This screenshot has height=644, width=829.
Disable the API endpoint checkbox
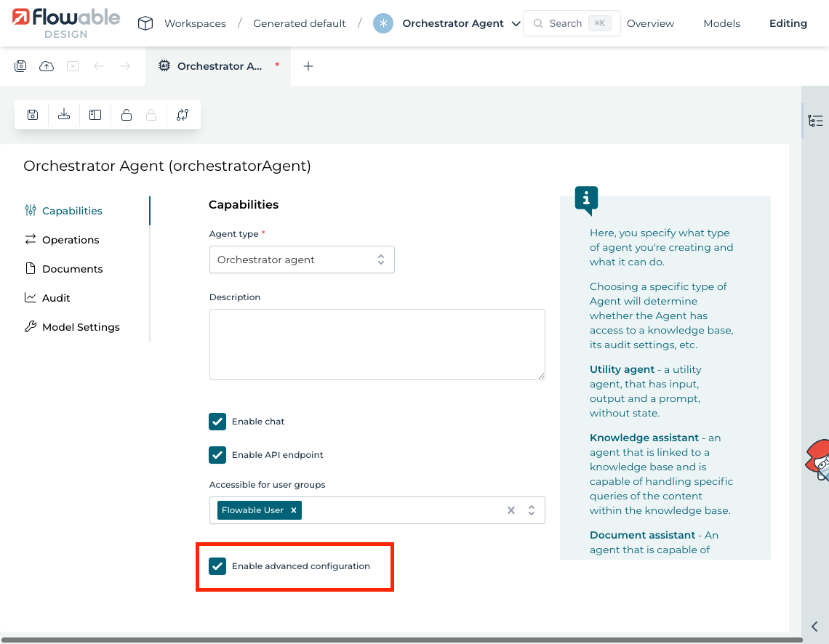[217, 455]
